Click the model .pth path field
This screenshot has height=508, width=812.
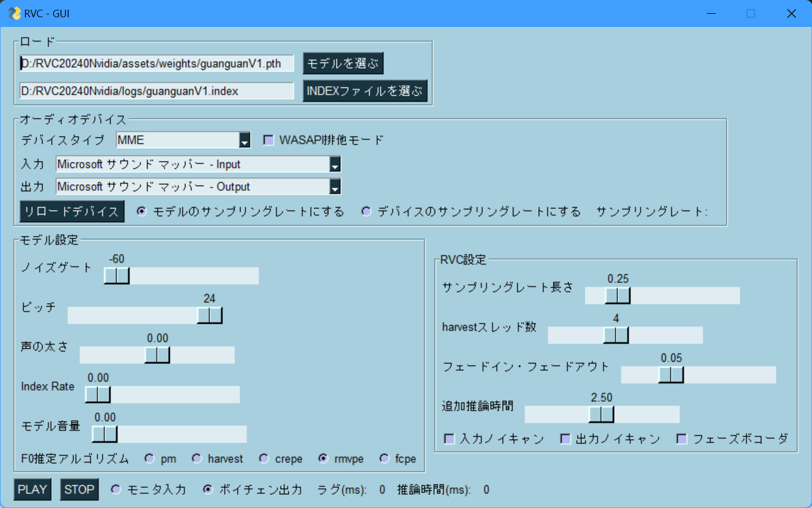[x=157, y=63]
